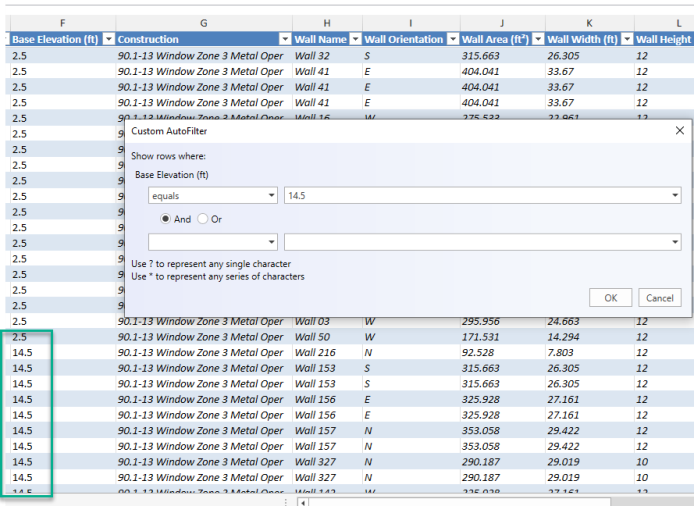Close the Custom AutoFilter dialog
Image resolution: width=694 pixels, height=506 pixels.
point(680,130)
